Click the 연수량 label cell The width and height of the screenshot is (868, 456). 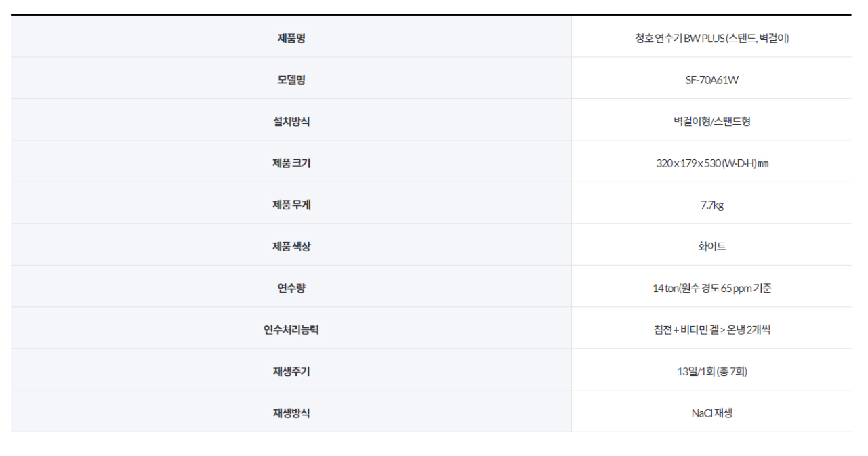pos(291,288)
